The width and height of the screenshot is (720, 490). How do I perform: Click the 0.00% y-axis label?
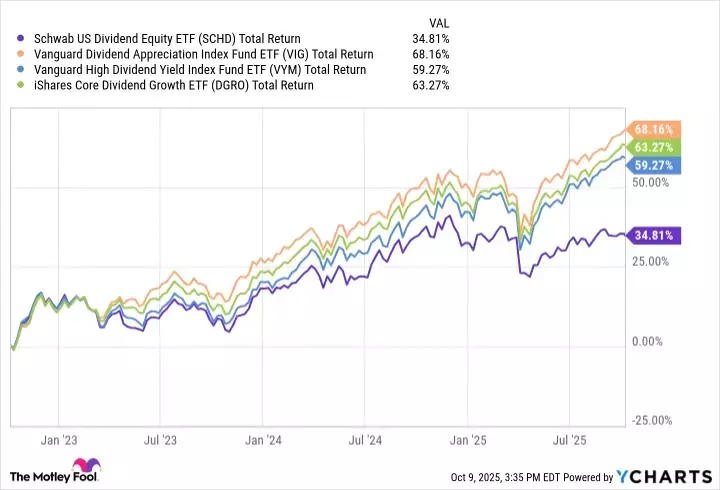pyautogui.click(x=649, y=342)
